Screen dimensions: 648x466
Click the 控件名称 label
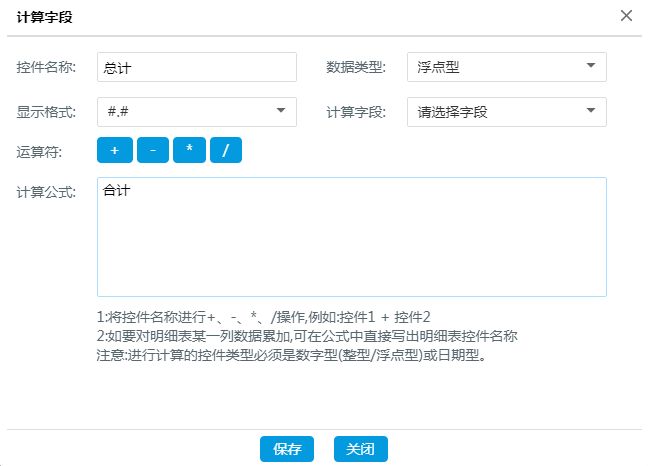pos(47,67)
